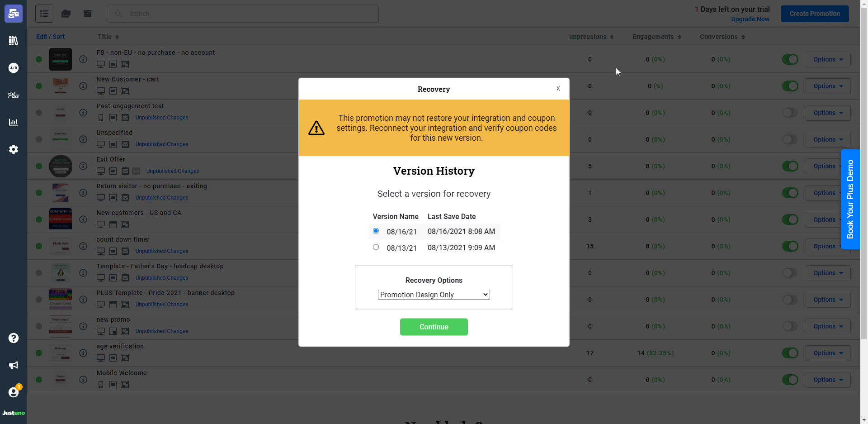Open the Book Your Plus Demo tab

coord(850,199)
